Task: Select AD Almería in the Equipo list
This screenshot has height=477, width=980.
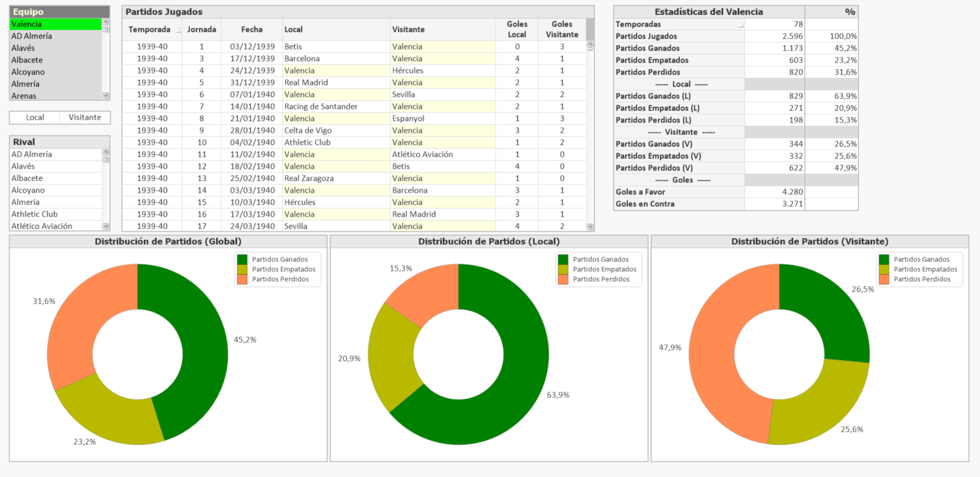Action: (x=55, y=36)
